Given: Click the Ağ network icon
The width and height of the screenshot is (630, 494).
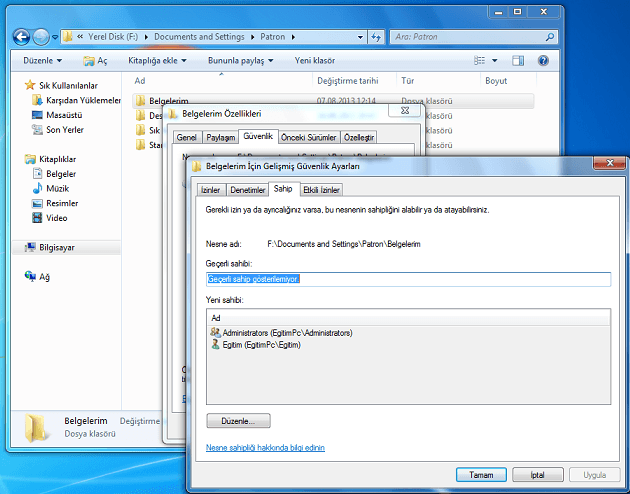Looking at the screenshot, I should point(31,276).
